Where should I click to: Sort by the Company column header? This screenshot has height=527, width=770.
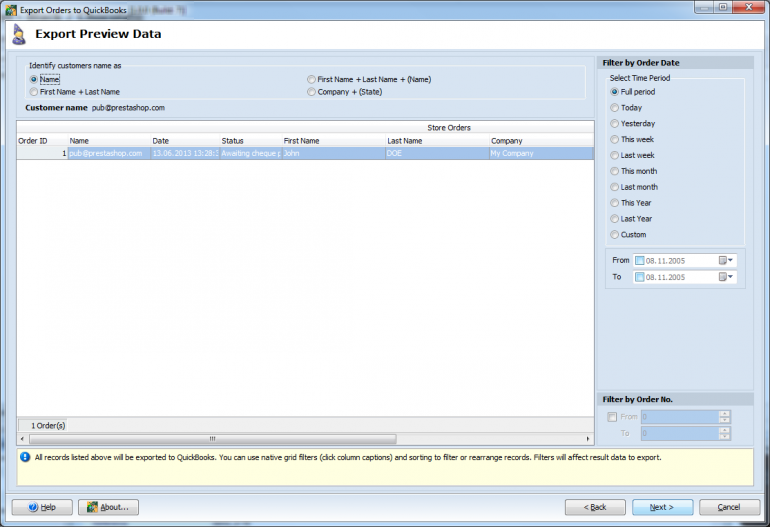pyautogui.click(x=541, y=140)
